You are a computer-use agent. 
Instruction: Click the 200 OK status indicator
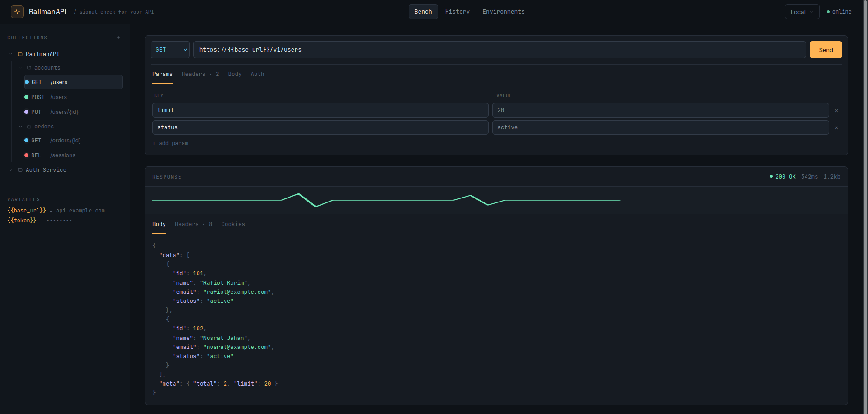click(783, 177)
